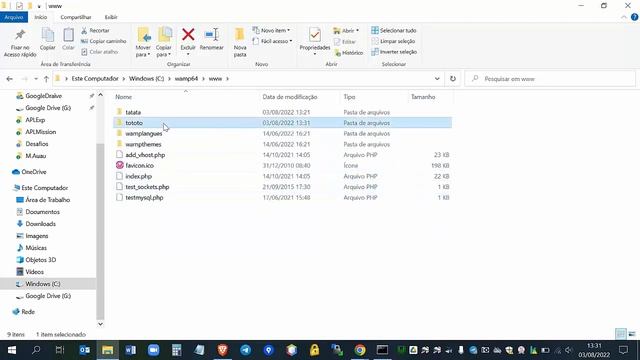The image size is (640, 360).
Task: Click the Colar paste button
Action: pyautogui.click(x=68, y=40)
